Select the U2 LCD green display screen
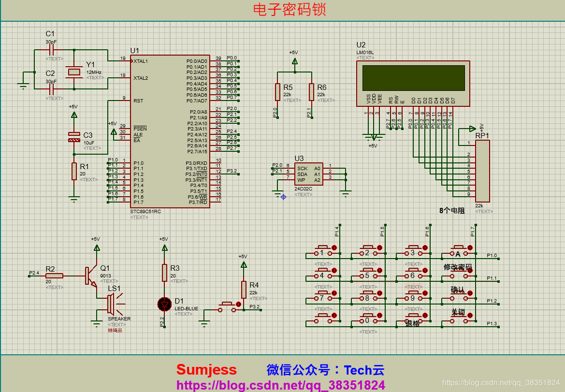Image resolution: width=565 pixels, height=392 pixels. [x=413, y=78]
